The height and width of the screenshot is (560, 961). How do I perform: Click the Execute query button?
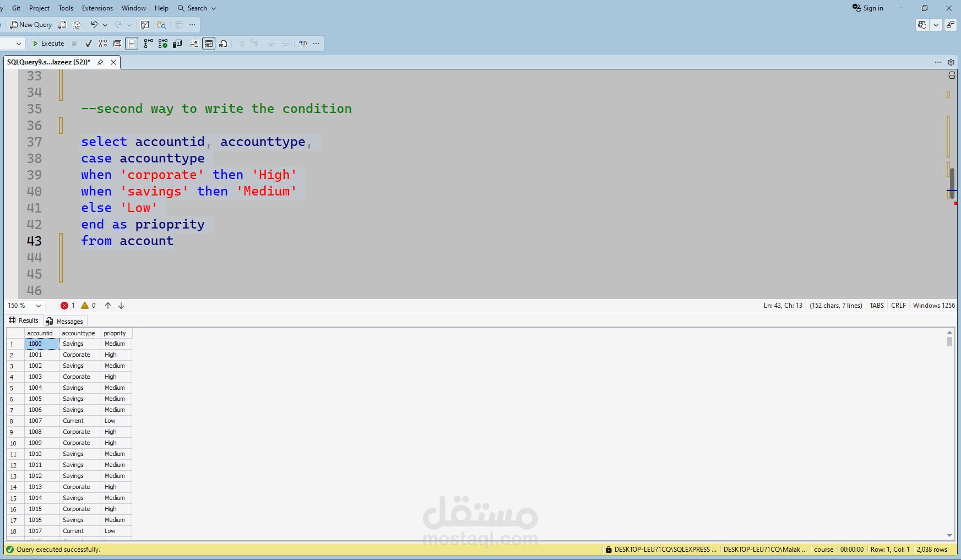(x=48, y=44)
